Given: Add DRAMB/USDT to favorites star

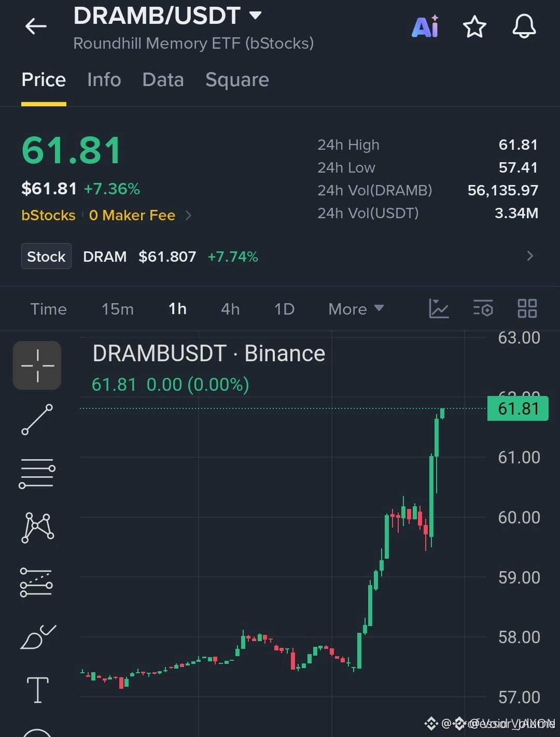Looking at the screenshot, I should [x=474, y=26].
